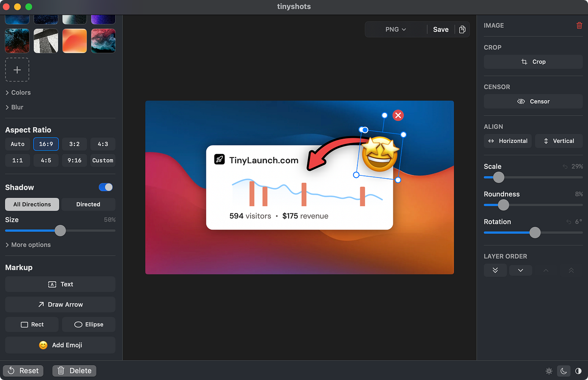Add a custom background with the plus tile

(x=17, y=70)
